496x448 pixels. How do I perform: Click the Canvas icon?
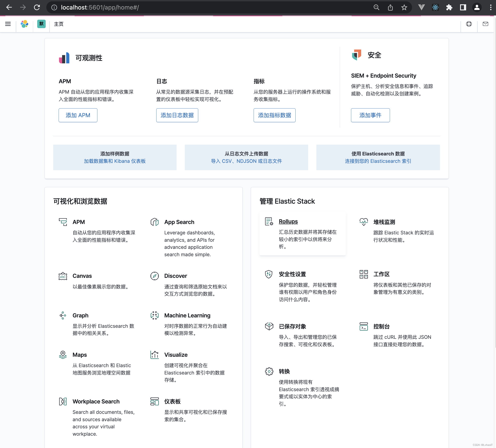[x=63, y=276]
